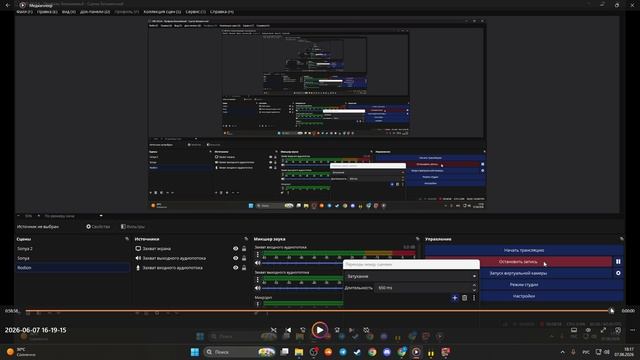This screenshot has width=640, height=360.
Task: Adjust the second mixer channel blue volume slider
Action: 302,288
